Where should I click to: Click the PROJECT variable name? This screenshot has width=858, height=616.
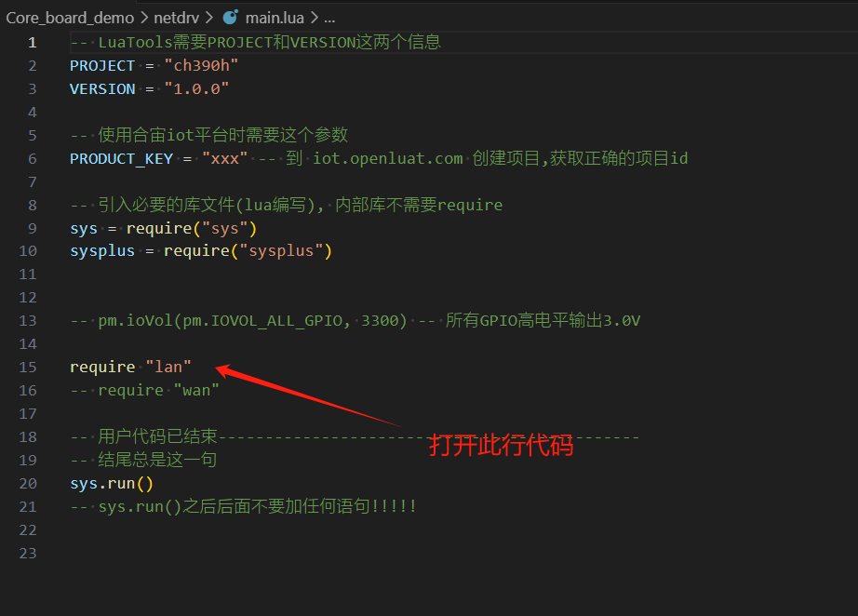[102, 66]
